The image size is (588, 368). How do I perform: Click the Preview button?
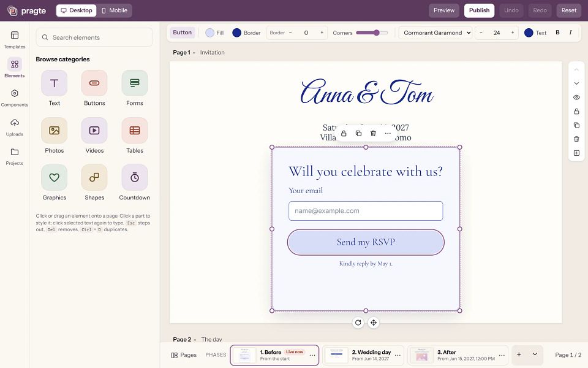444,10
